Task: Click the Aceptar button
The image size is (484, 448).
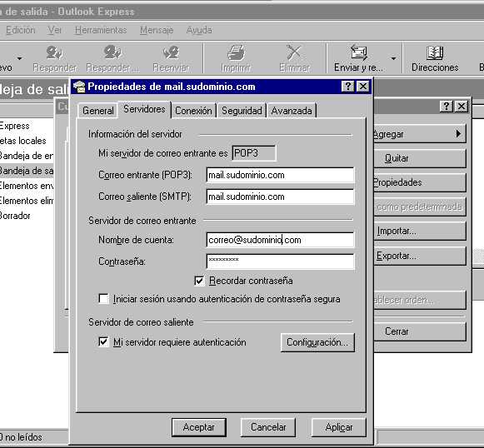Action: (x=199, y=427)
